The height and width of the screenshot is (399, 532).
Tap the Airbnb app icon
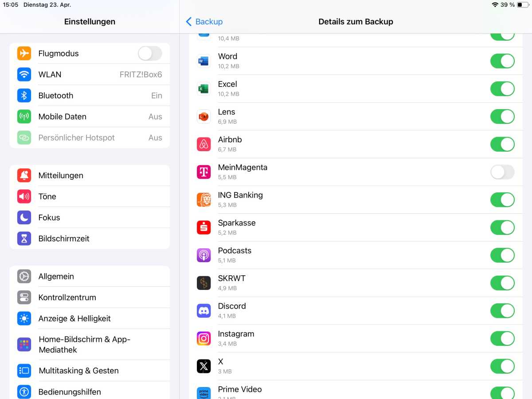tap(203, 144)
